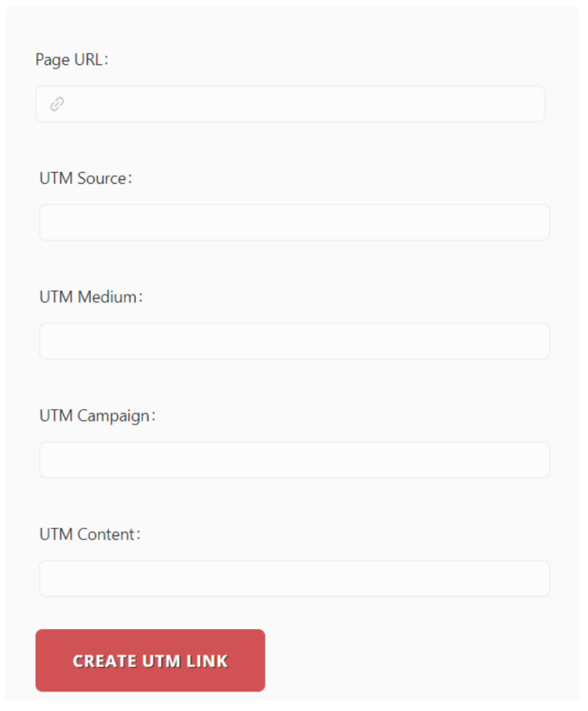Click the "UTM Source:" label
588x711 pixels.
coord(85,178)
